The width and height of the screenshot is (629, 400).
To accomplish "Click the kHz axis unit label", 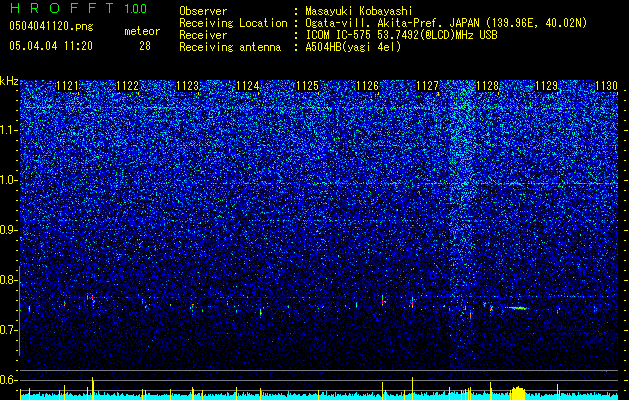I will click(9, 81).
